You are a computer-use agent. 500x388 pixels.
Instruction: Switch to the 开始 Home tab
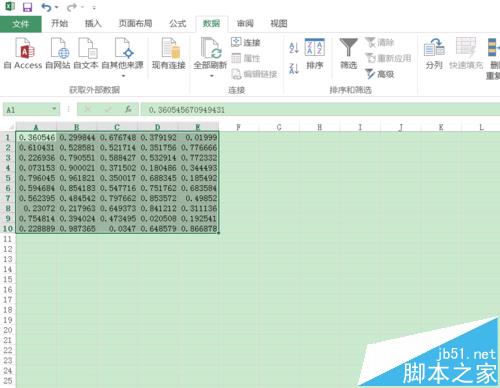pos(59,23)
